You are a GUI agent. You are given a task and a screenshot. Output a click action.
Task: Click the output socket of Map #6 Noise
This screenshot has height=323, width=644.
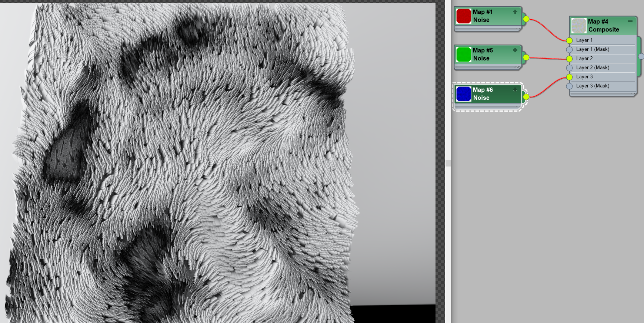[x=526, y=97]
